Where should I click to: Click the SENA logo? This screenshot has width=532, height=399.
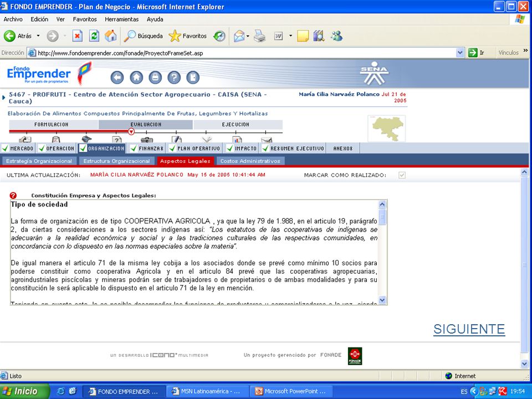point(374,73)
